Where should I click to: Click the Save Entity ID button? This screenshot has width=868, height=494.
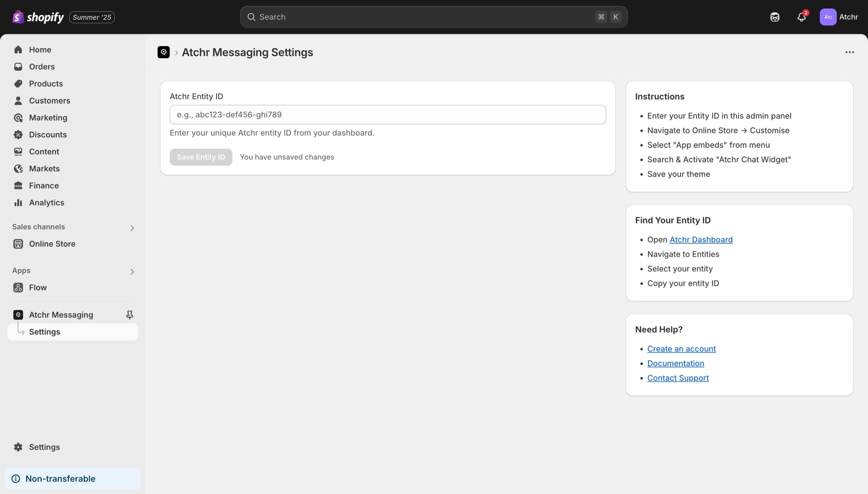click(x=201, y=157)
